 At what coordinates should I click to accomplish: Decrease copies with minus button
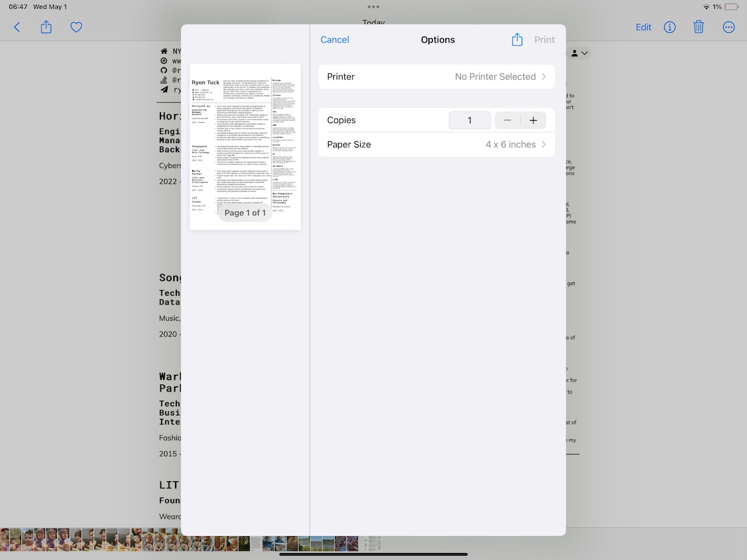507,120
